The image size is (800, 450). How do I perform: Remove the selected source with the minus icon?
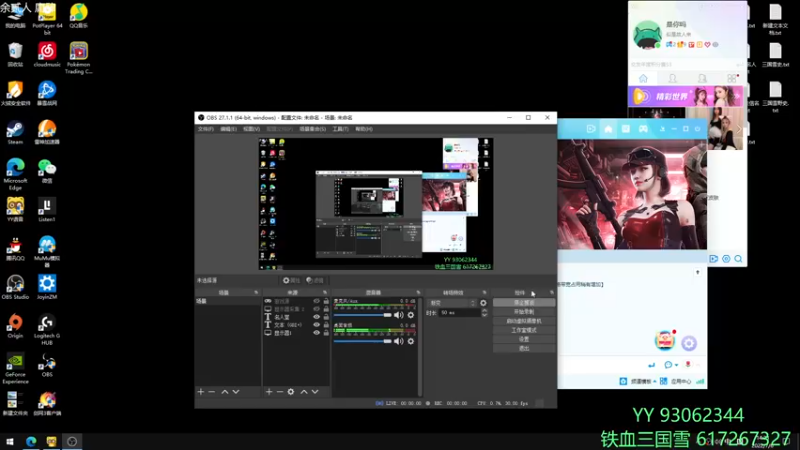point(280,392)
